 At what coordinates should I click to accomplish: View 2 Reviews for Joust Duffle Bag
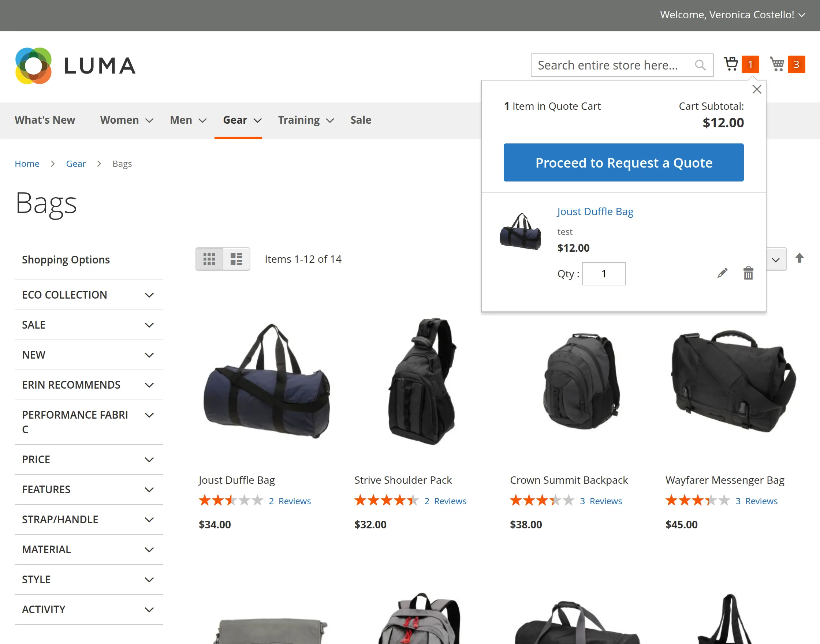click(x=290, y=501)
